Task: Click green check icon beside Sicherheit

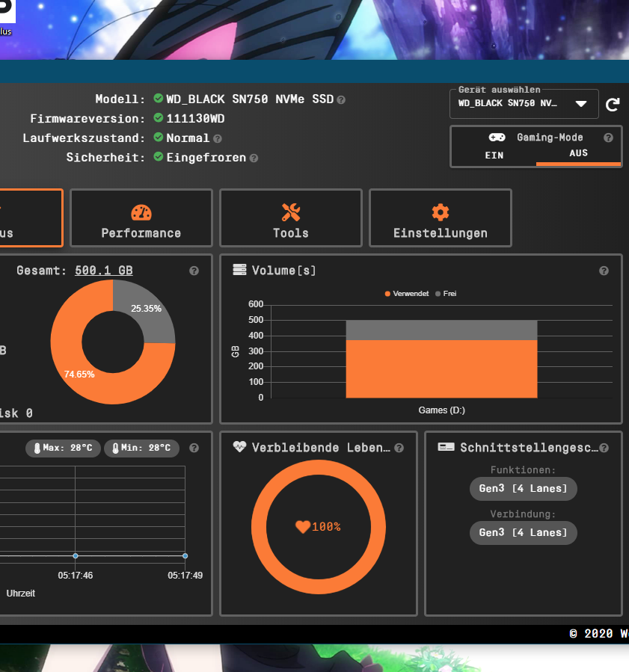Action: pyautogui.click(x=159, y=156)
